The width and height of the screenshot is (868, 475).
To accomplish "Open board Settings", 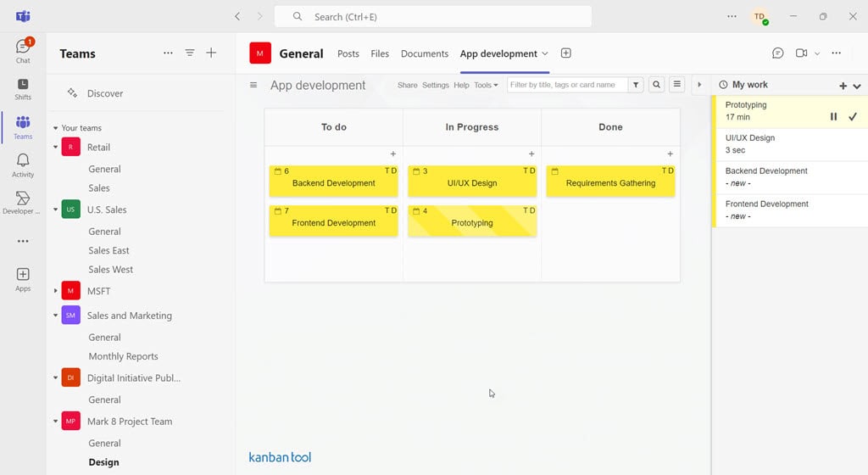I will 436,85.
